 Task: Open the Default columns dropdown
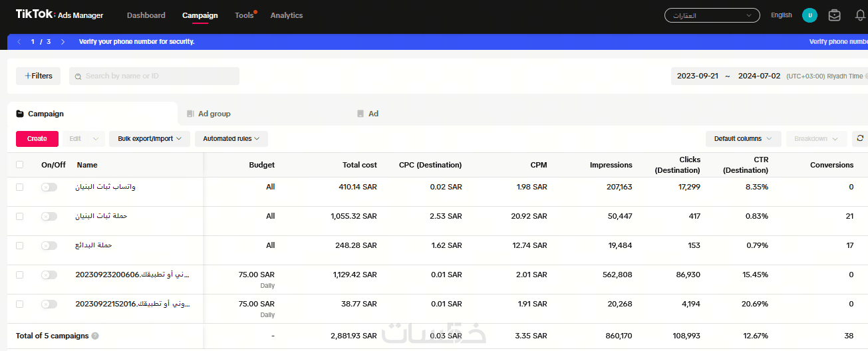click(x=742, y=139)
